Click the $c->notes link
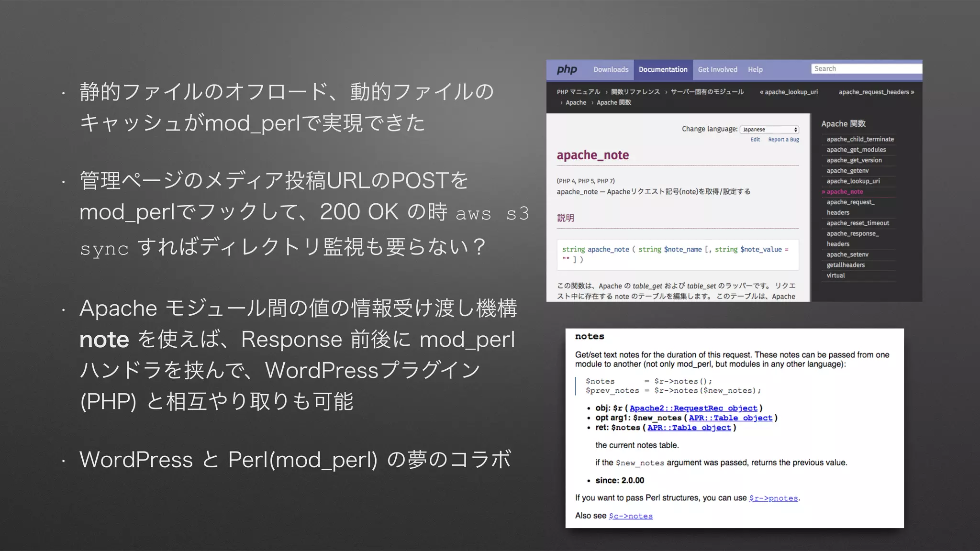980x551 pixels. [x=630, y=516]
